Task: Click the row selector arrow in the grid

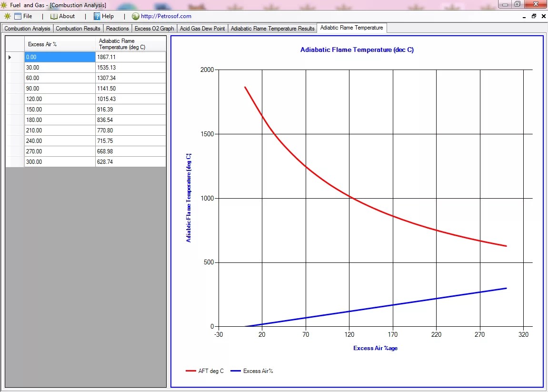Action: [9, 57]
